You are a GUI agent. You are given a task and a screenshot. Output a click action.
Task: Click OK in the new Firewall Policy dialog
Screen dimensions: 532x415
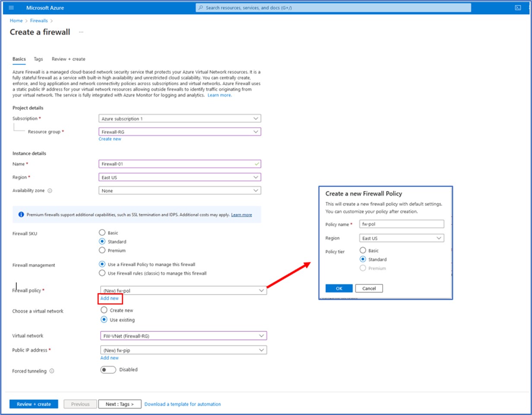[339, 288]
